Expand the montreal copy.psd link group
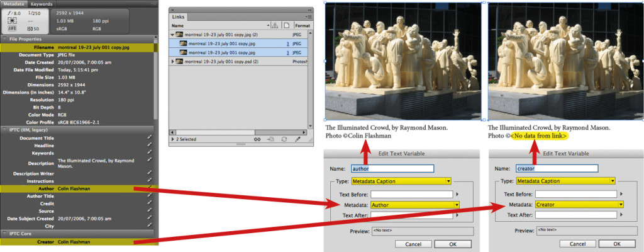Viewport: 644px width, 252px height. point(172,61)
